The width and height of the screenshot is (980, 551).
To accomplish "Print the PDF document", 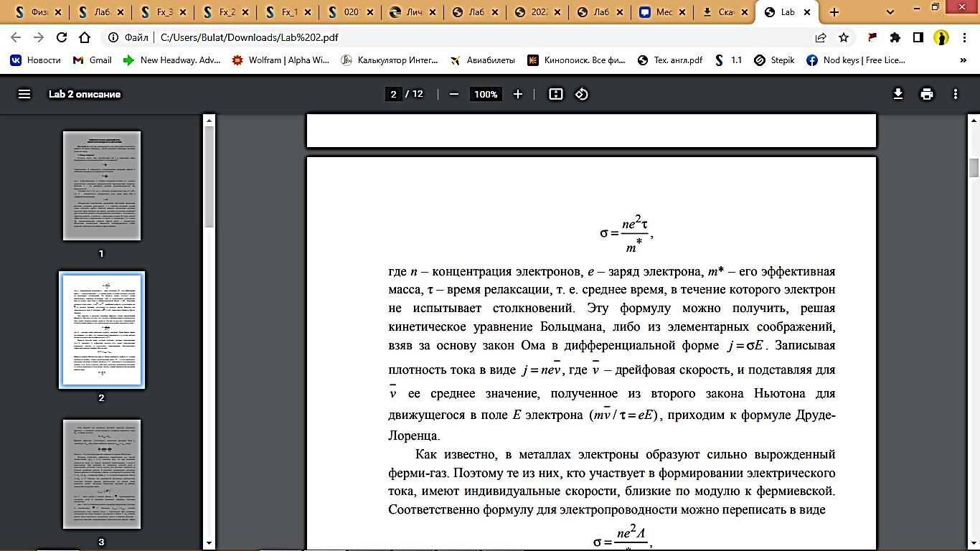I will click(x=927, y=94).
